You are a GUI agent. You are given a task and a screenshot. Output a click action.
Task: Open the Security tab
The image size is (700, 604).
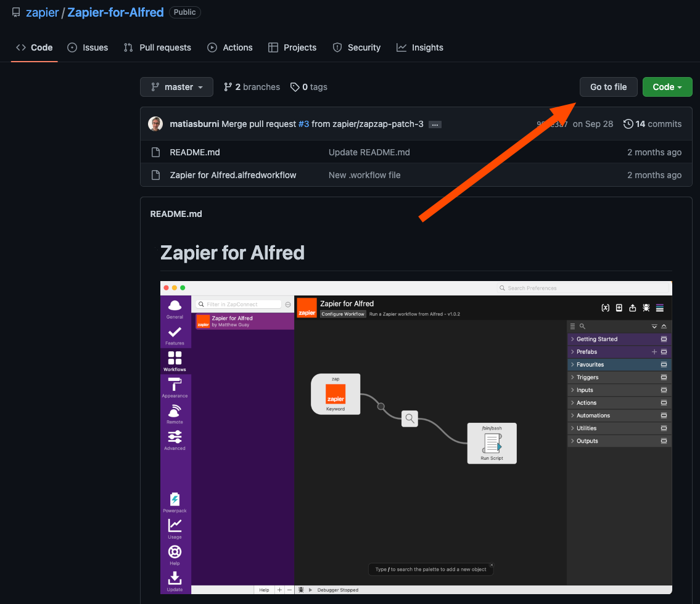tap(356, 47)
